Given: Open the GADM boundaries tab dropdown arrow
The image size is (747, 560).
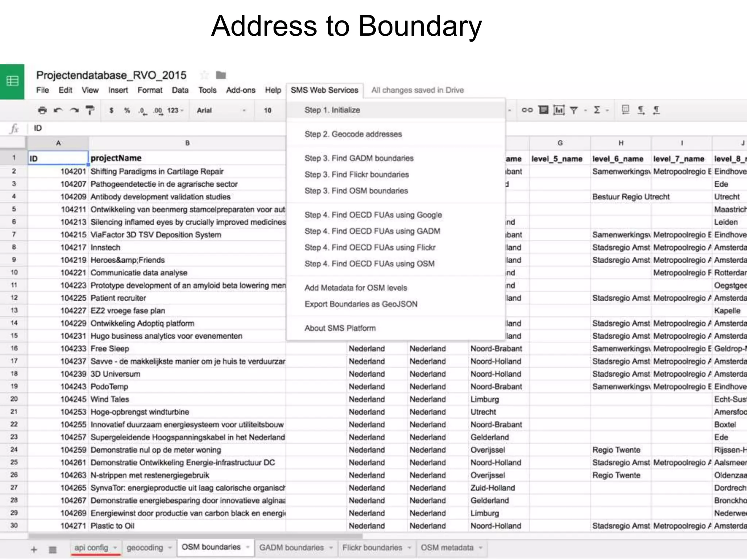Looking at the screenshot, I should pos(331,548).
